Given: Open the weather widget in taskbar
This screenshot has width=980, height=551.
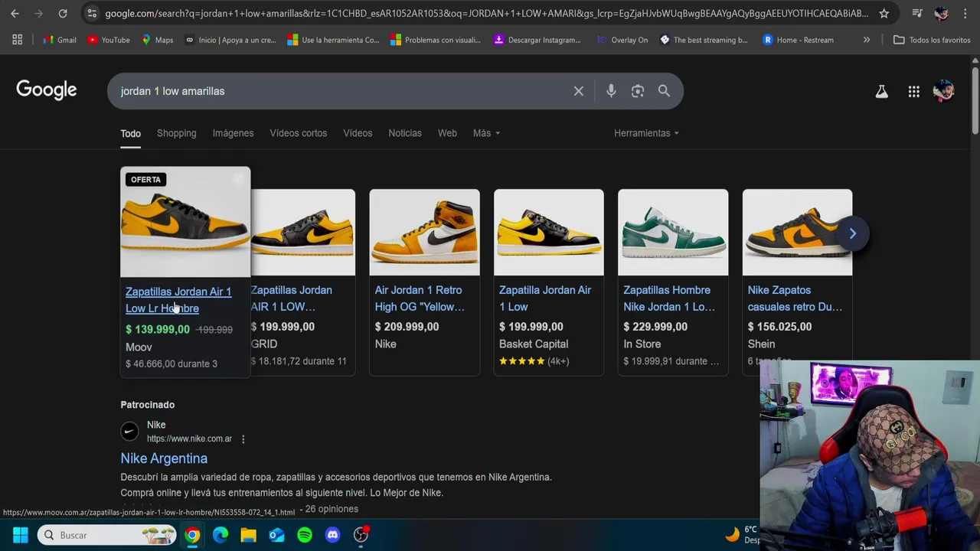Looking at the screenshot, I should pos(743,534).
